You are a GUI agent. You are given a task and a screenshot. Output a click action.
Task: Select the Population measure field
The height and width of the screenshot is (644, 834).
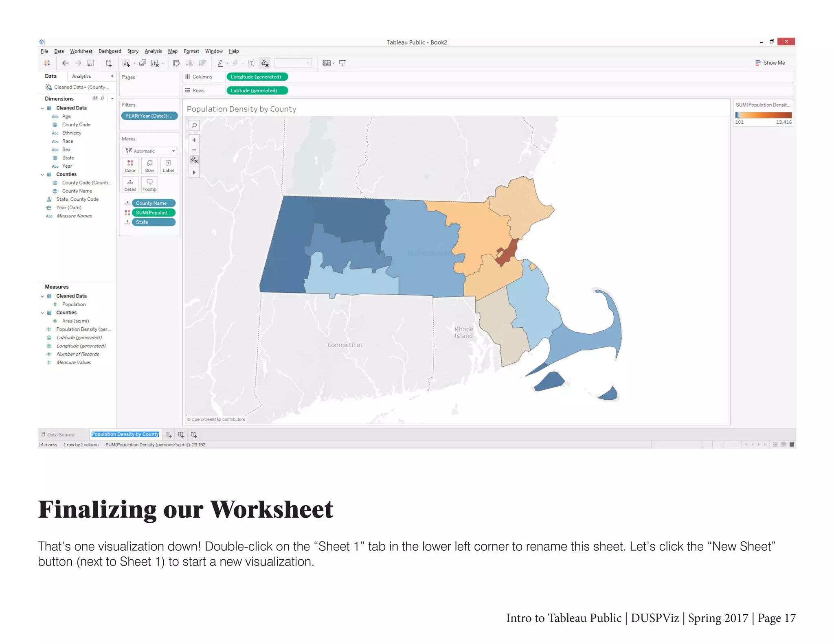tap(74, 304)
